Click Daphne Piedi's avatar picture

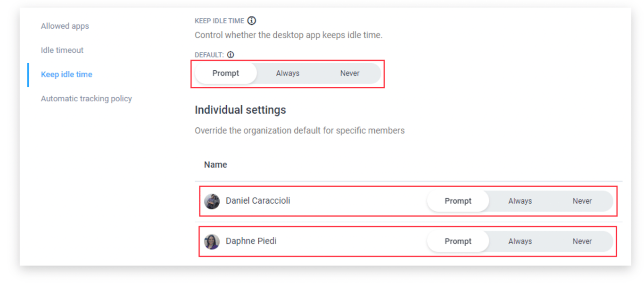pyautogui.click(x=212, y=241)
